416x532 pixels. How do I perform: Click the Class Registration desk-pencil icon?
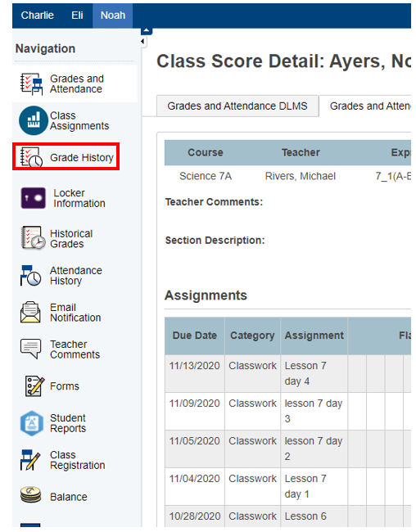click(29, 460)
